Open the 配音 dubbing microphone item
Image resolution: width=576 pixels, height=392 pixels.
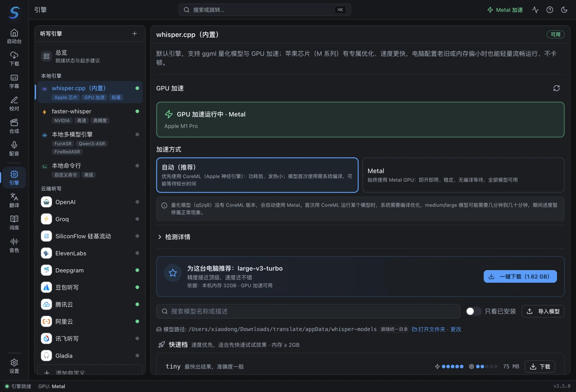(x=14, y=148)
